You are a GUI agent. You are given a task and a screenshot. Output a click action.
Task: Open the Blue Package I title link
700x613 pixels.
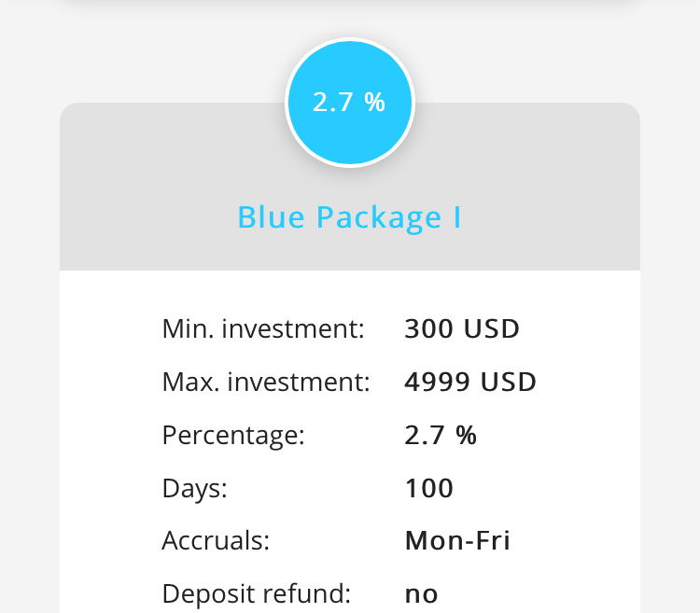(349, 217)
